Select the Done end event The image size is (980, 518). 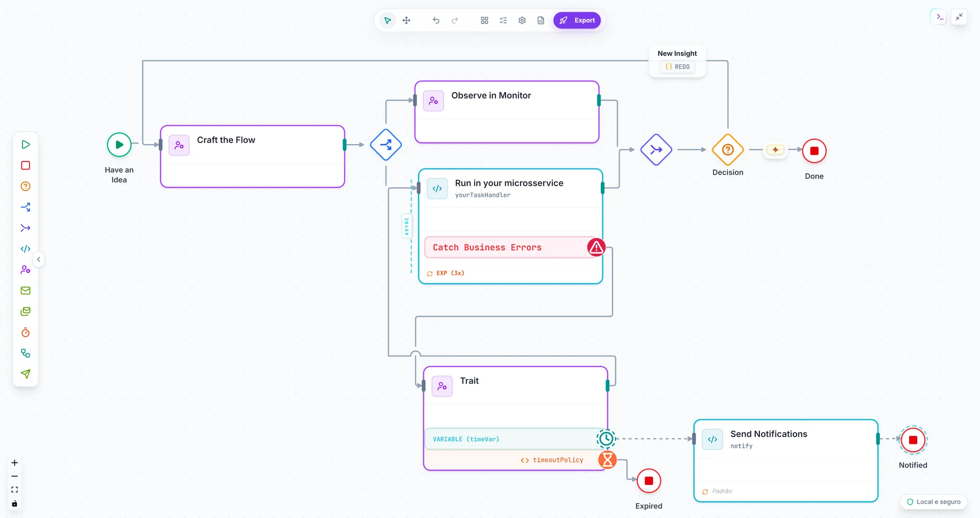coord(814,151)
